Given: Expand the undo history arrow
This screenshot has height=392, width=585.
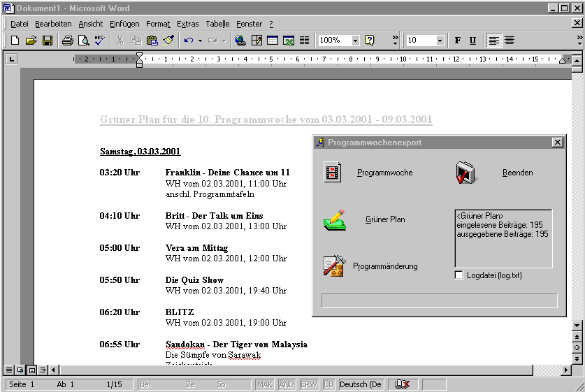Looking at the screenshot, I should [x=200, y=41].
